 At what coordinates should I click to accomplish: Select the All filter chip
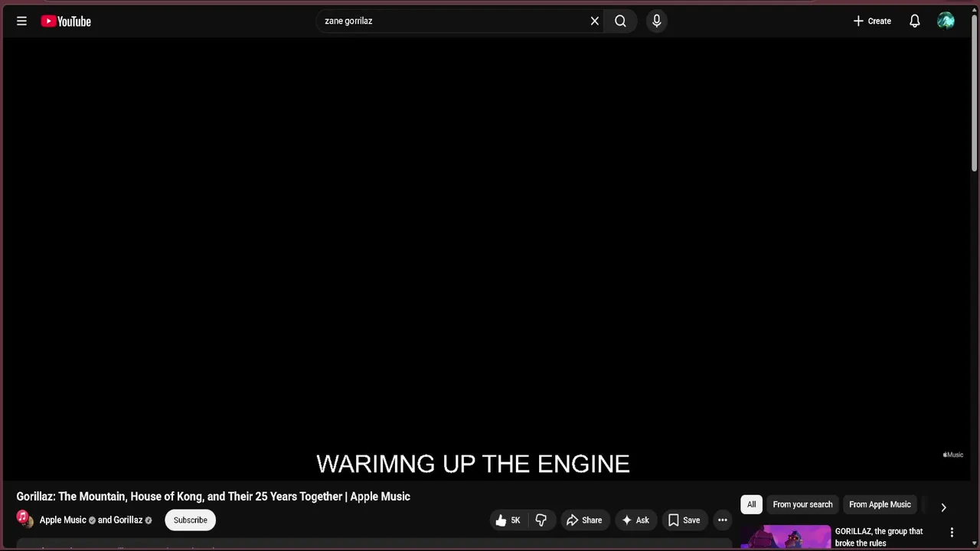751,504
